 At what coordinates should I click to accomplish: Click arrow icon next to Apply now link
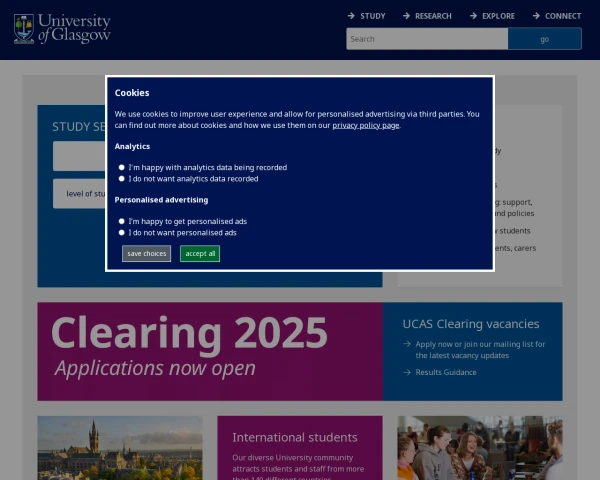pos(407,344)
